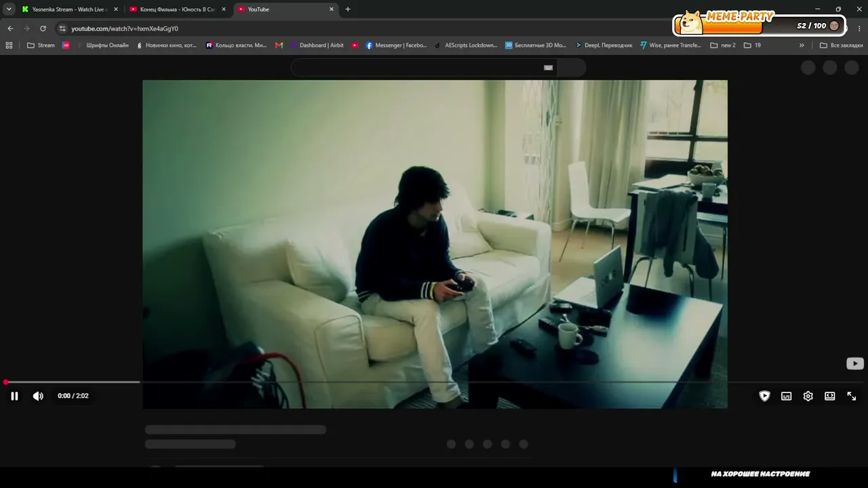The height and width of the screenshot is (488, 868).
Task: Click the video player frame
Action: (x=435, y=244)
